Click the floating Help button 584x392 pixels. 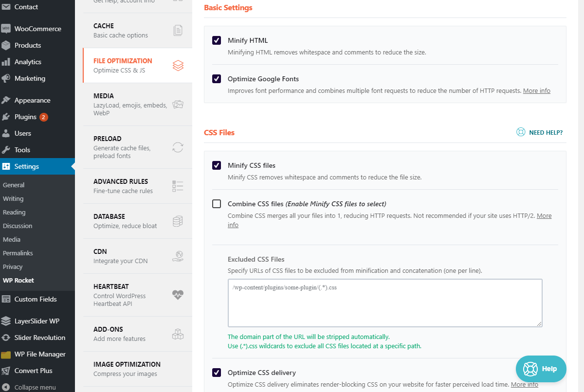tap(541, 369)
